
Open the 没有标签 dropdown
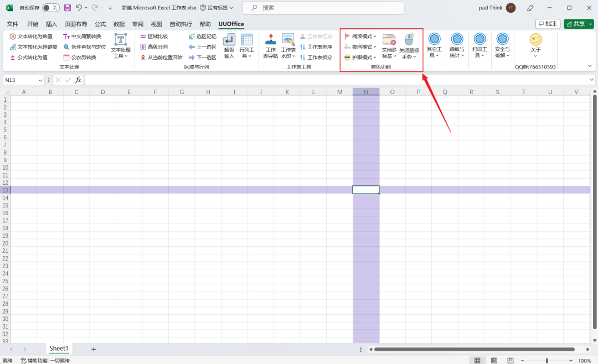click(x=216, y=8)
